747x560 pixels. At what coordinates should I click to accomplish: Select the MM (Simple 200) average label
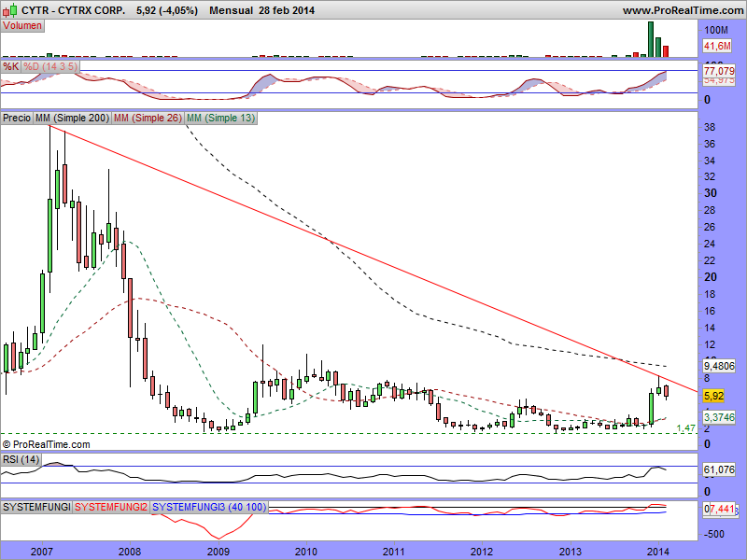73,118
